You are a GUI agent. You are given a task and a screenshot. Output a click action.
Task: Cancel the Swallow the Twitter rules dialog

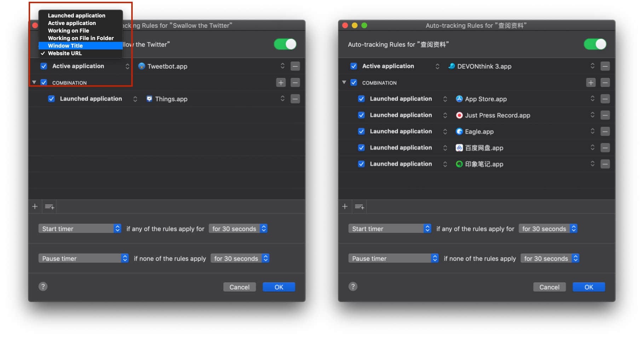(x=239, y=287)
